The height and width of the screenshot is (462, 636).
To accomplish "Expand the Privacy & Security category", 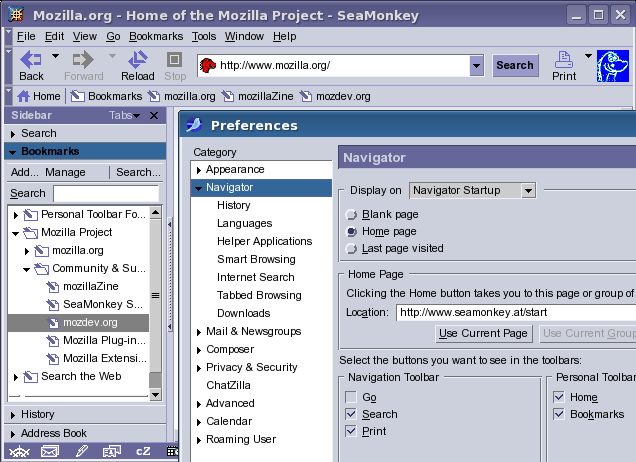I will (x=199, y=368).
